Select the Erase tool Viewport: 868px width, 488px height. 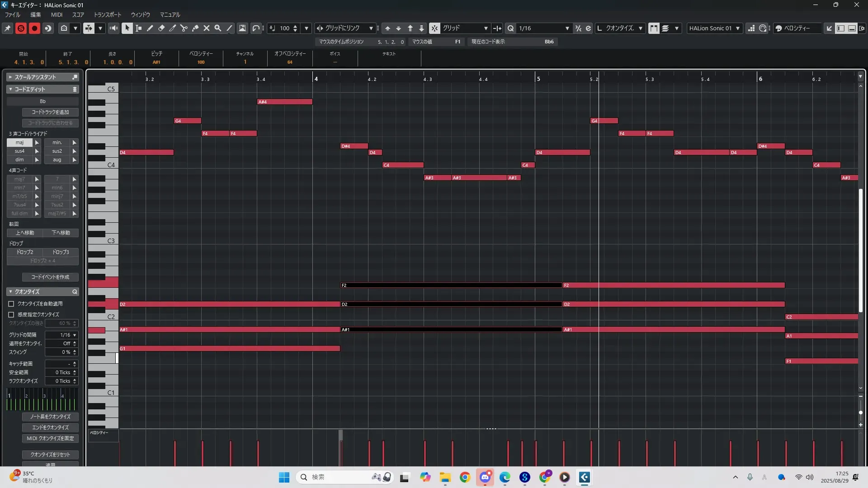(161, 28)
